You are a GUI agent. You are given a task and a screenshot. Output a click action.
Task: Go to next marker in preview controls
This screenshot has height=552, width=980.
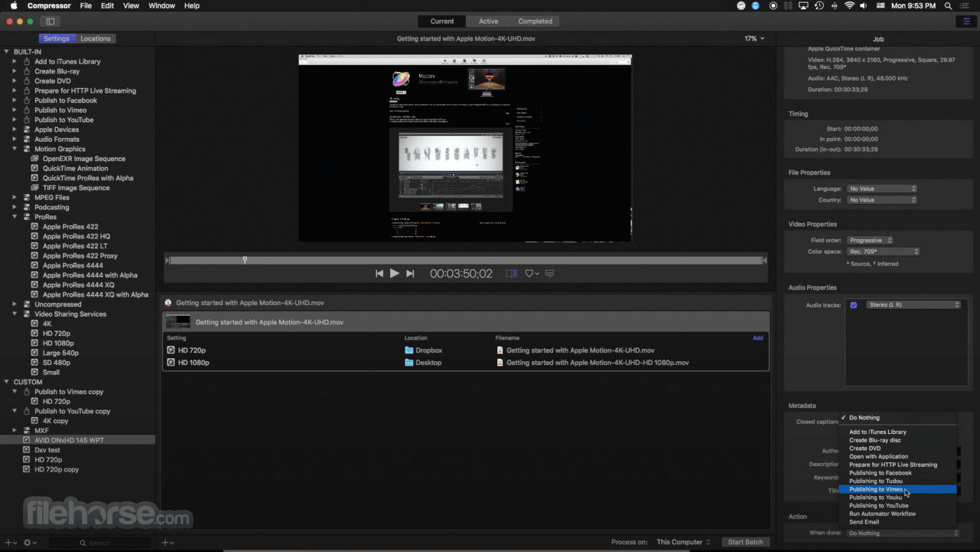point(410,274)
